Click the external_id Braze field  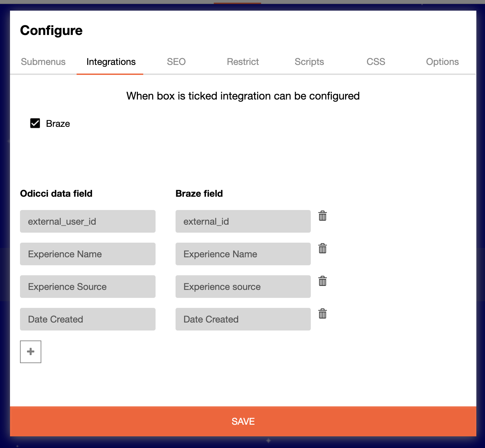pos(243,221)
